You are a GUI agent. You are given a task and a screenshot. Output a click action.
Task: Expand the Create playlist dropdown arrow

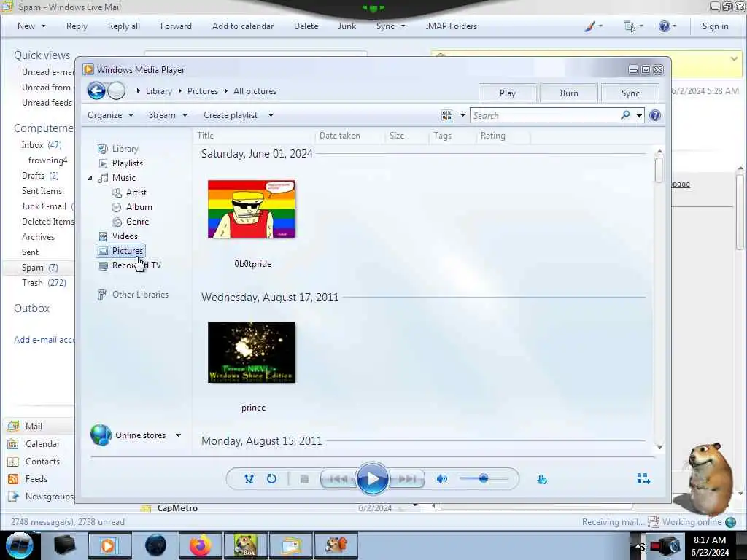pyautogui.click(x=271, y=115)
